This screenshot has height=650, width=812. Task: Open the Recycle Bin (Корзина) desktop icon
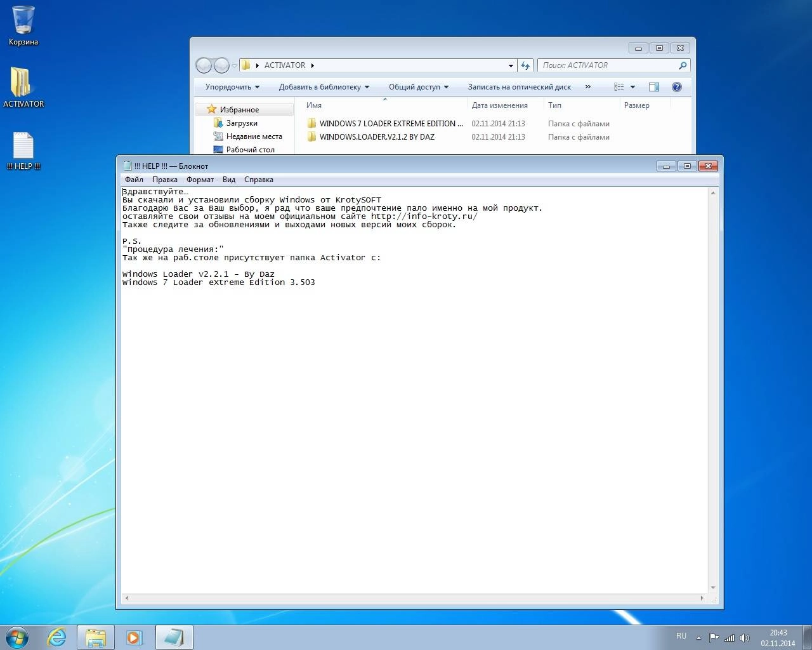point(23,25)
